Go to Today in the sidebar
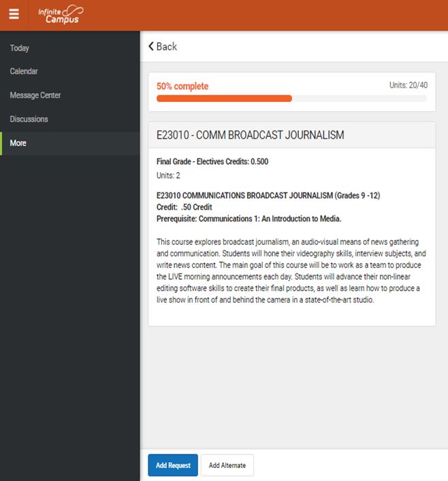This screenshot has width=448, height=481. (x=19, y=48)
